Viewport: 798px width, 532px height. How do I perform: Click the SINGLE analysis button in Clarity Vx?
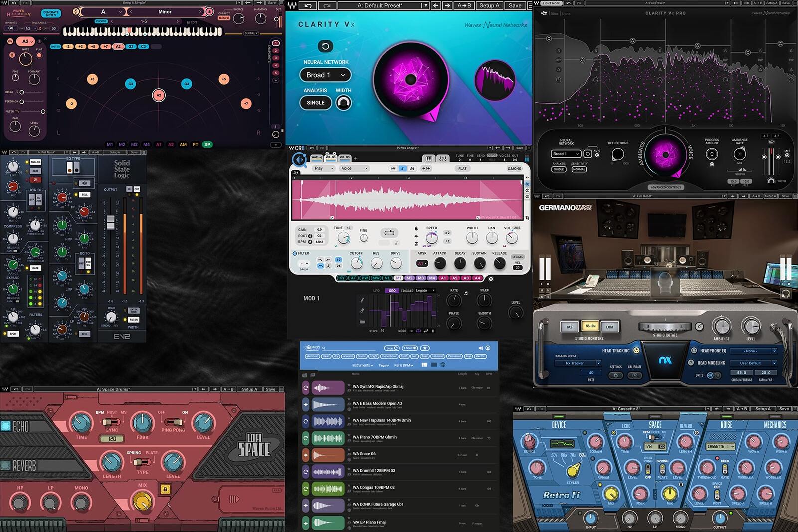click(315, 103)
